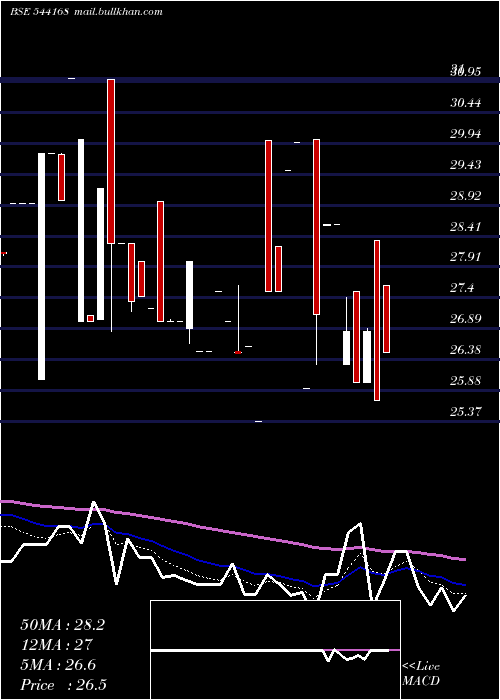Click the 50MA : 28.2 readout

click(x=62, y=625)
